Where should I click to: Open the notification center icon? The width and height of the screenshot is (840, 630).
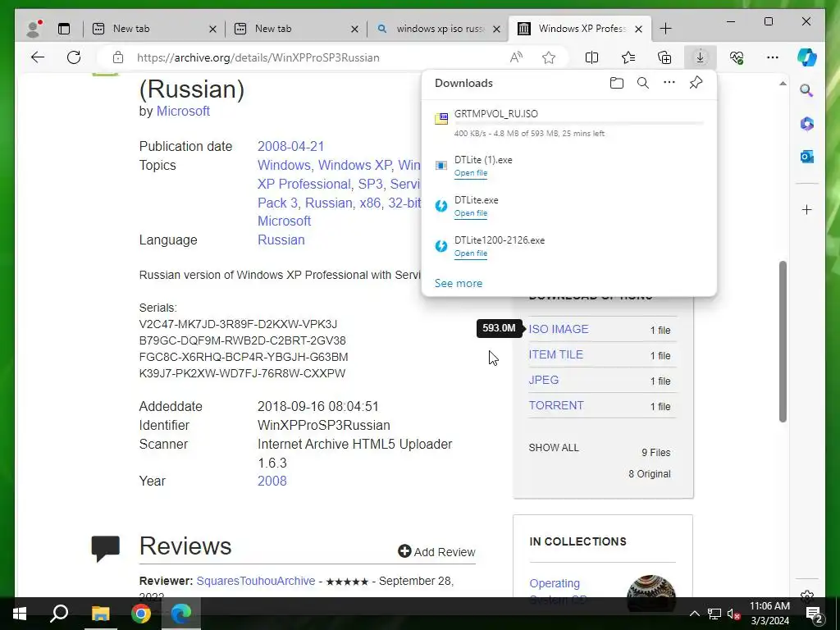click(x=814, y=614)
